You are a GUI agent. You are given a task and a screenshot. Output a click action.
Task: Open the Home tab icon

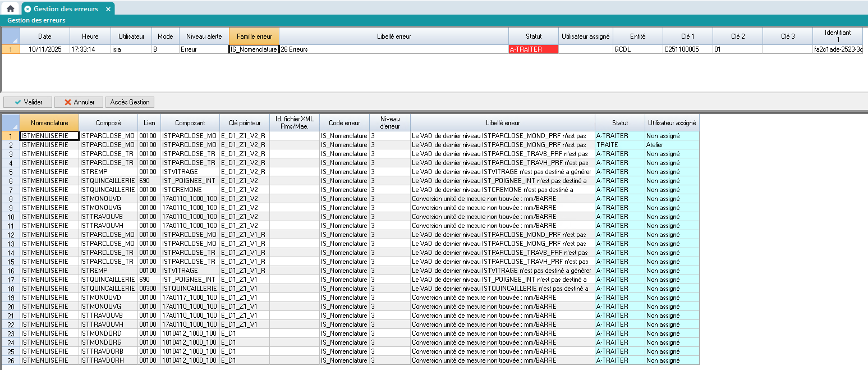10,9
